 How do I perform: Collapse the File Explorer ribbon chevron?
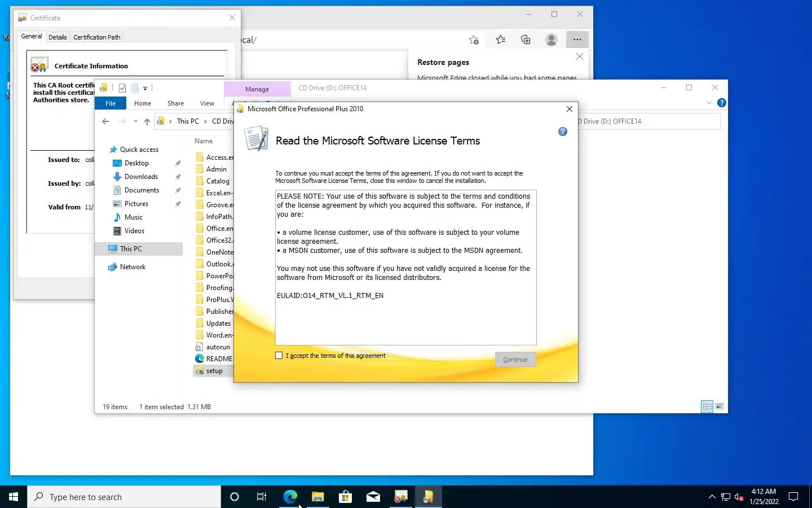click(709, 103)
